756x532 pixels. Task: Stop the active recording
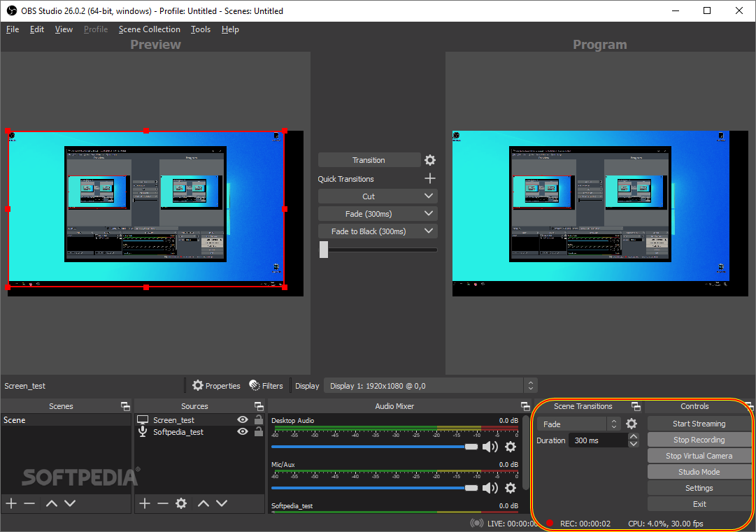pos(699,439)
